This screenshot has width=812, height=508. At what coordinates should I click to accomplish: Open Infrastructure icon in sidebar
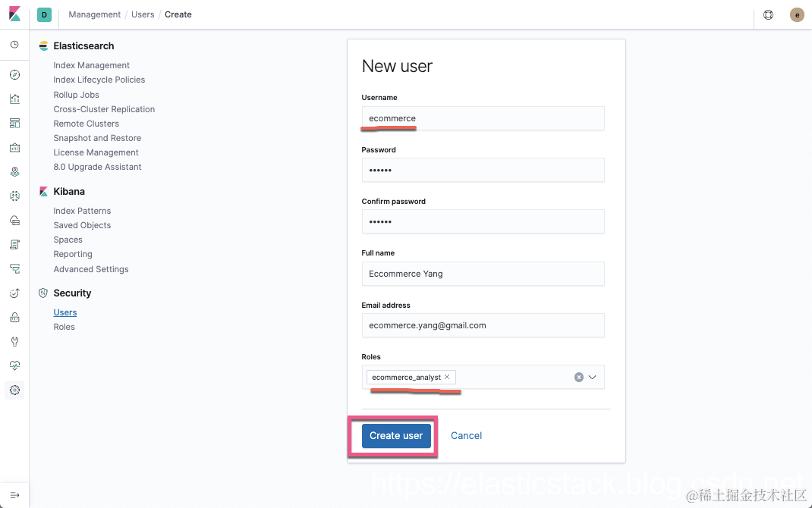14,220
